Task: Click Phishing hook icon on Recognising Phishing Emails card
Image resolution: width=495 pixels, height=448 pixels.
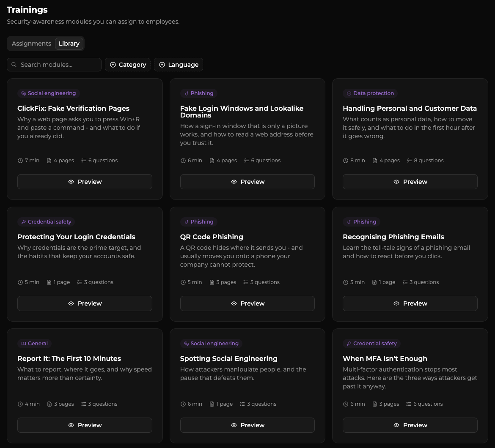Action: tap(349, 221)
